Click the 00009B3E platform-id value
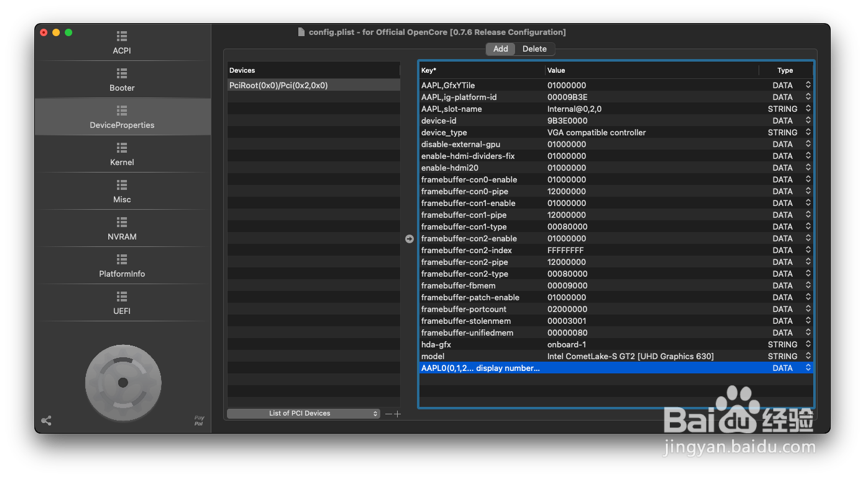The height and width of the screenshot is (477, 864). [567, 97]
